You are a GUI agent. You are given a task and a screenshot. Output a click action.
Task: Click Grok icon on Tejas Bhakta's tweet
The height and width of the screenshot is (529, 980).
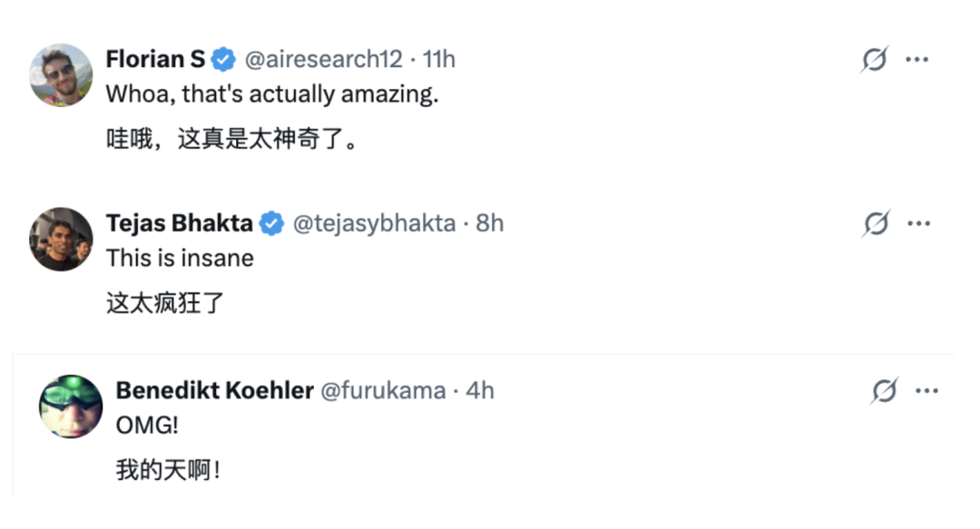(876, 223)
